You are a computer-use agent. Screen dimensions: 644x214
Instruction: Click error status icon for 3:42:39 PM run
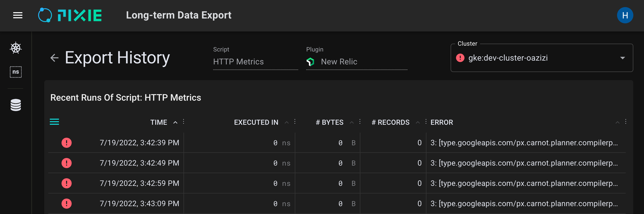[x=67, y=143]
